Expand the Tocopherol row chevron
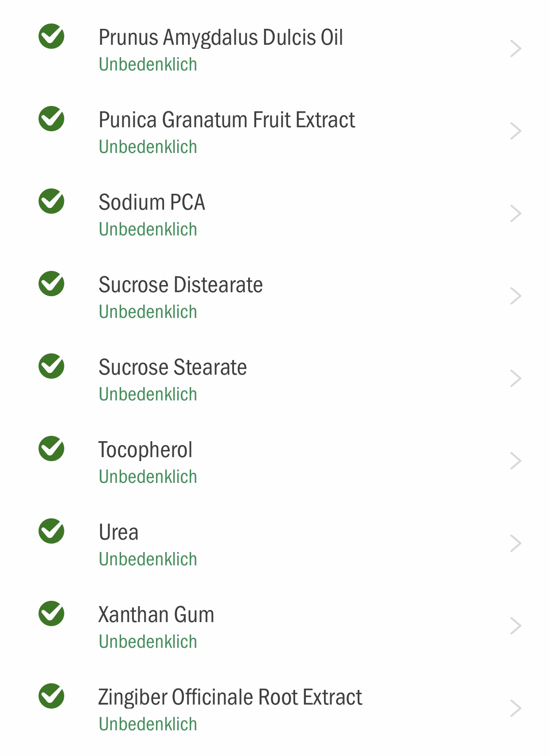 tap(515, 461)
